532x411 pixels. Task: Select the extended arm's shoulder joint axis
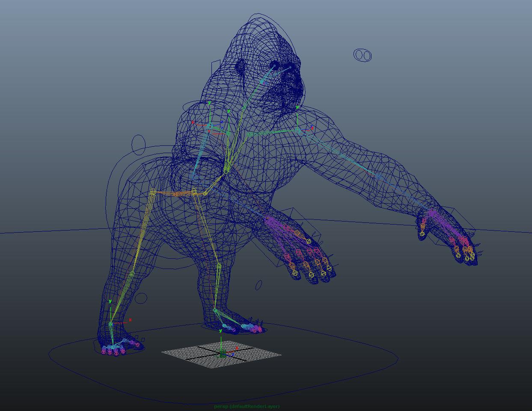coord(298,130)
